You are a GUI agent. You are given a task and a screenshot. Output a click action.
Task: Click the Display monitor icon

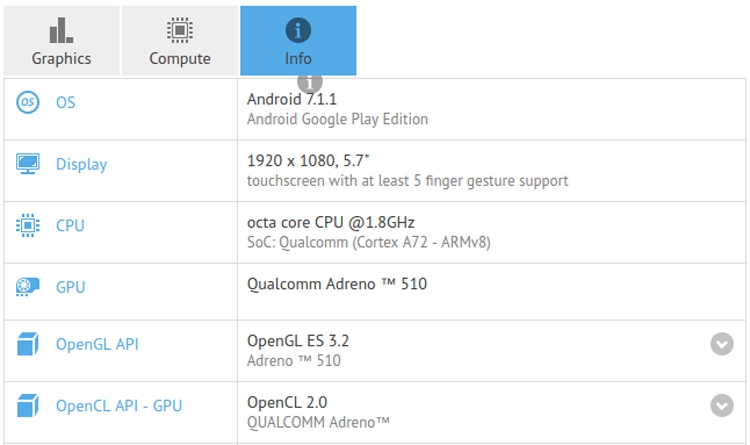coord(28,164)
